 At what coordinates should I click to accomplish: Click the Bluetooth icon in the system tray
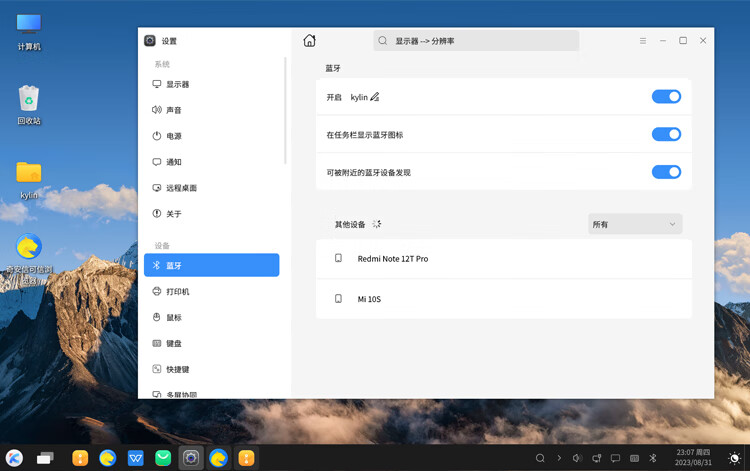click(x=653, y=458)
